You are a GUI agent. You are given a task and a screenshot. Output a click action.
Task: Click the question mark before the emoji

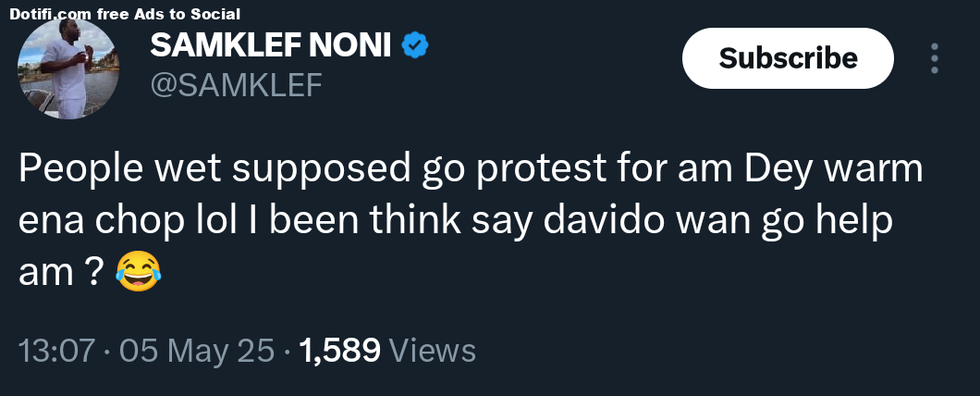92,273
